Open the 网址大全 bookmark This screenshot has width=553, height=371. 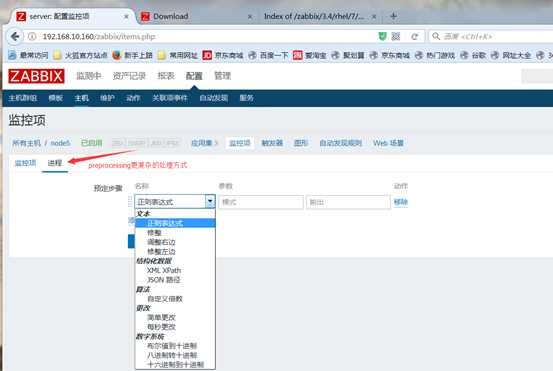click(511, 55)
